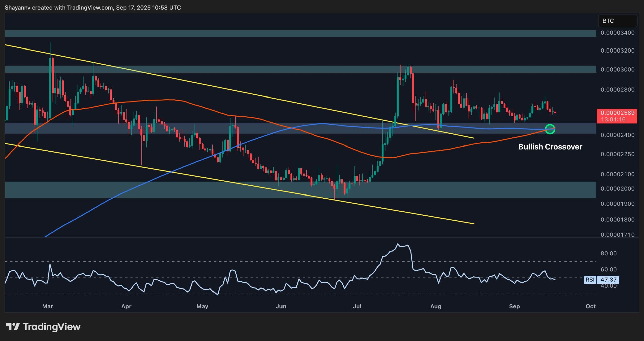Image resolution: width=644 pixels, height=341 pixels.
Task: Select the Sep label on time axis
Action: [514, 306]
